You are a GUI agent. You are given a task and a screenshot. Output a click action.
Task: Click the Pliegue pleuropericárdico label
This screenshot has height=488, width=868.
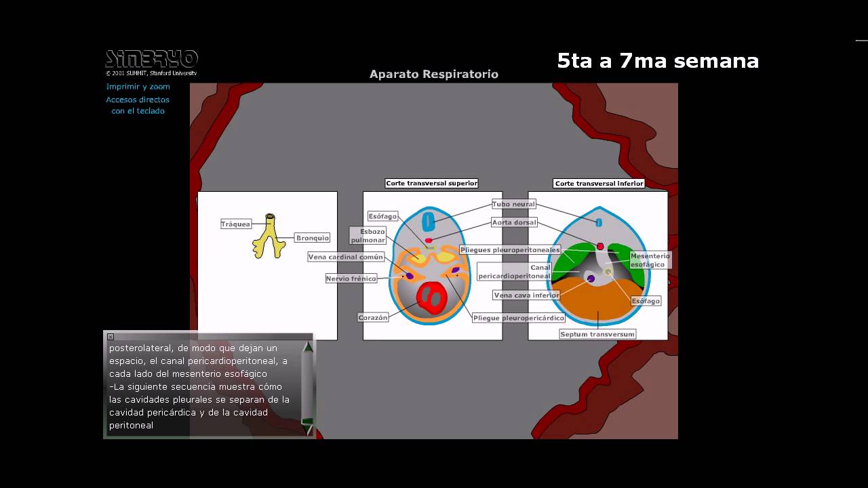(x=519, y=319)
